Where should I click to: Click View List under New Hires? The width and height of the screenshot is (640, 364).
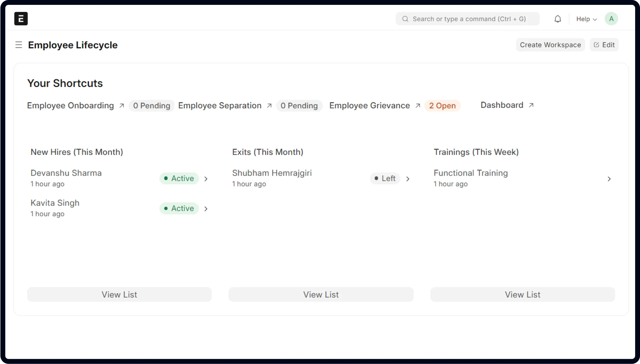coord(119,294)
